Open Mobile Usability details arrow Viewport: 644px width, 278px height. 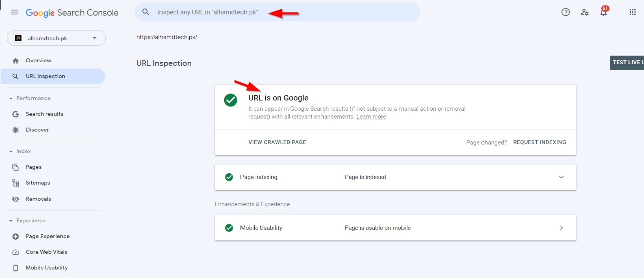(x=562, y=228)
